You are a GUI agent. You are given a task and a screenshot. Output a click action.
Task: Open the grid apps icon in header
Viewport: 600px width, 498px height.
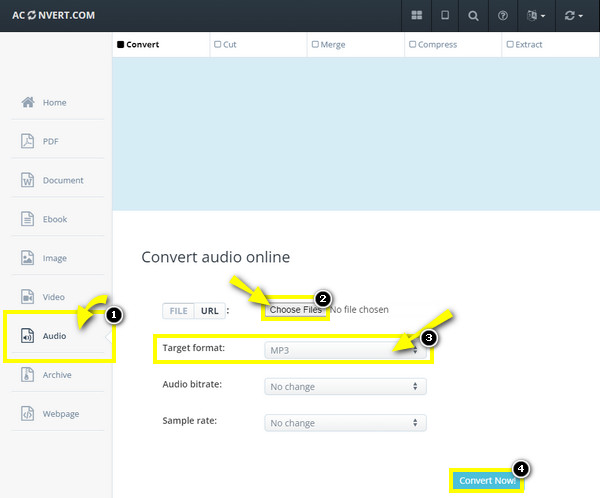[x=416, y=15]
